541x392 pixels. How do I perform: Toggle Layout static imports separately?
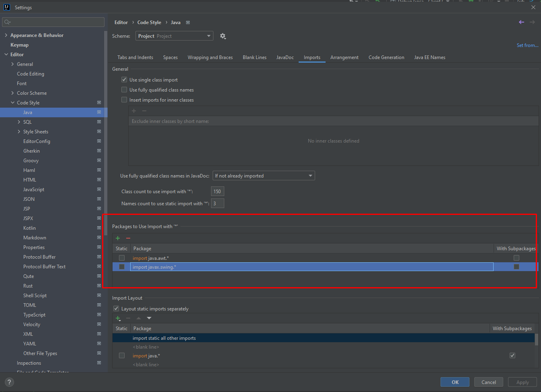tap(116, 308)
